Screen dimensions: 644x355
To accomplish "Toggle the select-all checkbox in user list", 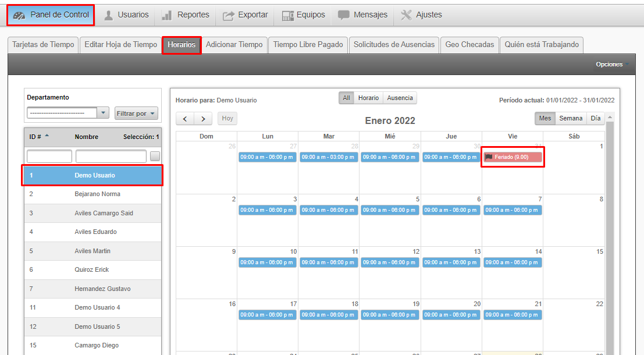I will pos(155,156).
